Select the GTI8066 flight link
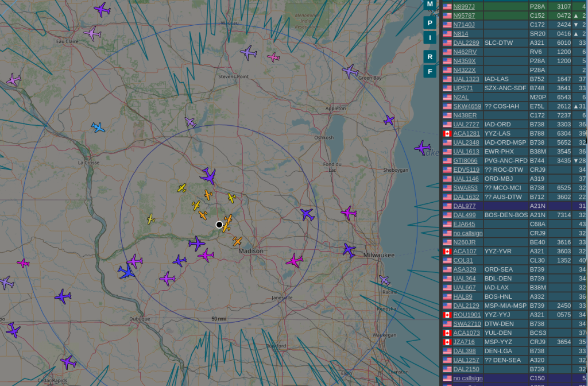This screenshot has width=588, height=386. tap(465, 161)
